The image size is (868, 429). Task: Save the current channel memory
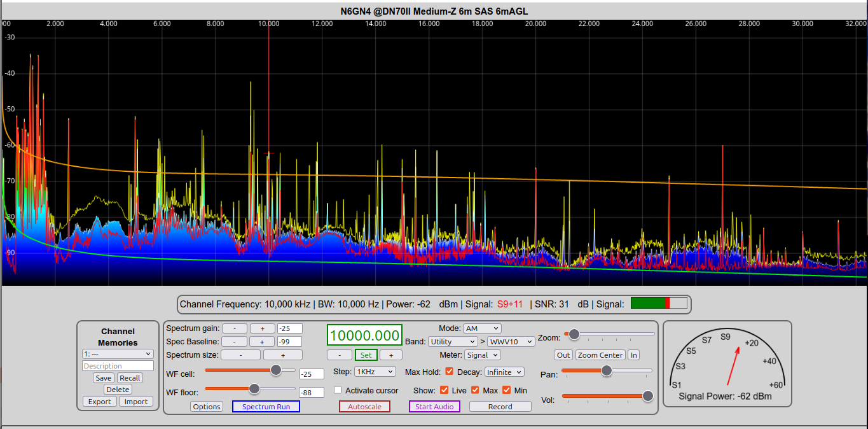tap(103, 378)
